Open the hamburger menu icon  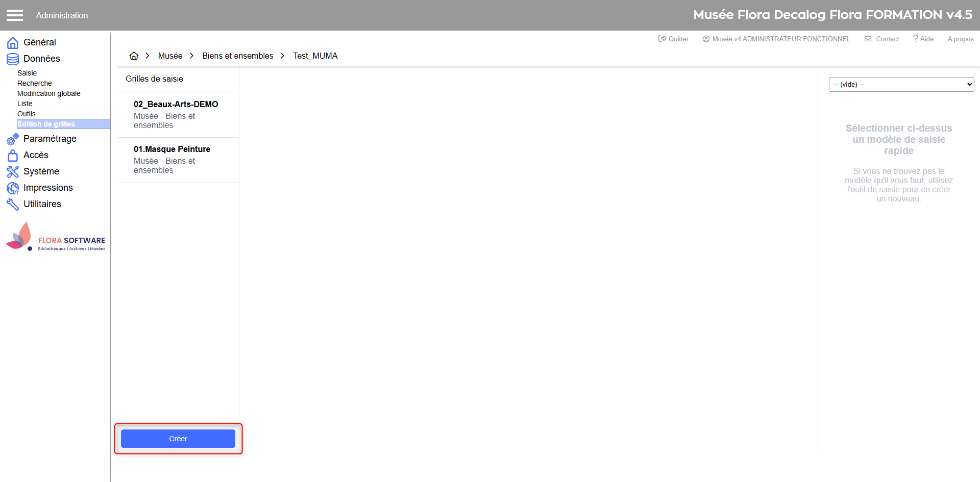click(x=15, y=15)
